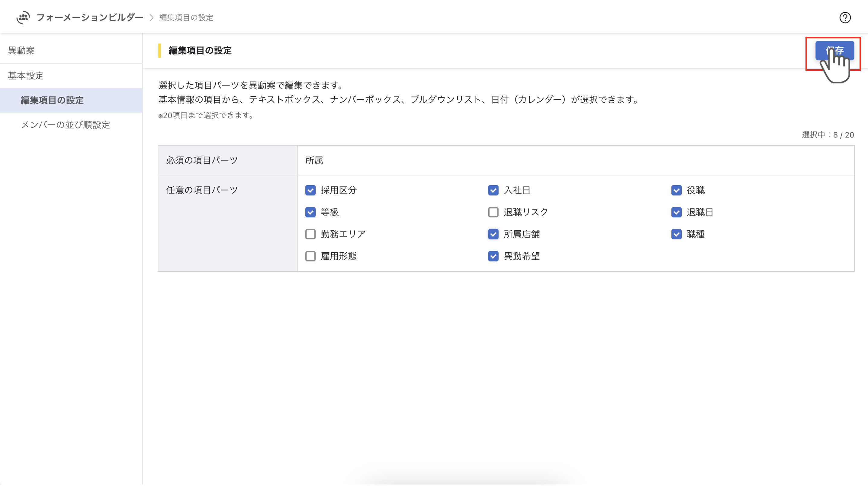Open メンバーの並び順設定 sidebar item
Viewport: 868px width, 486px height.
(x=65, y=125)
